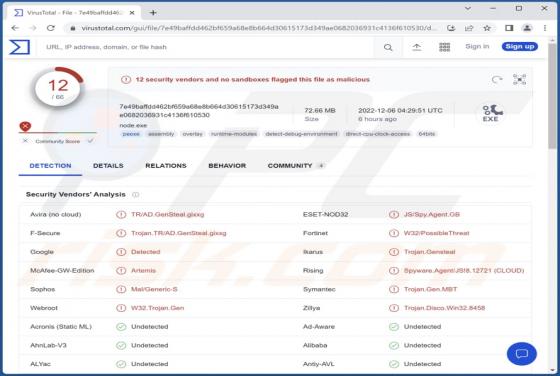Switch to the DETAILS tab
This screenshot has width=560, height=376.
(108, 166)
